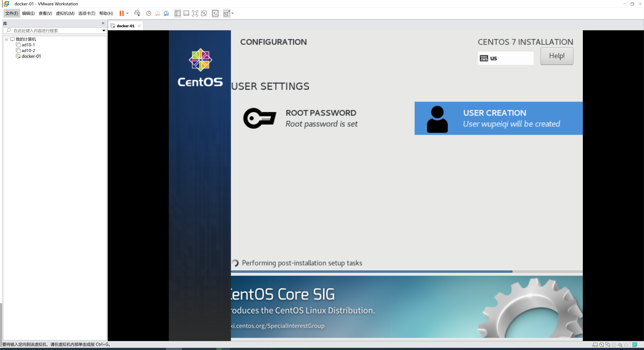This screenshot has width=644, height=350.
Task: Click the status bar Ctrl+G hint text
Action: (56, 344)
